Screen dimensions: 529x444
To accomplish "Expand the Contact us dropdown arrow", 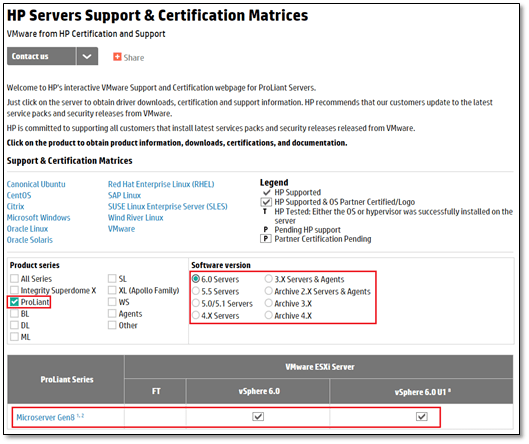I will click(87, 56).
